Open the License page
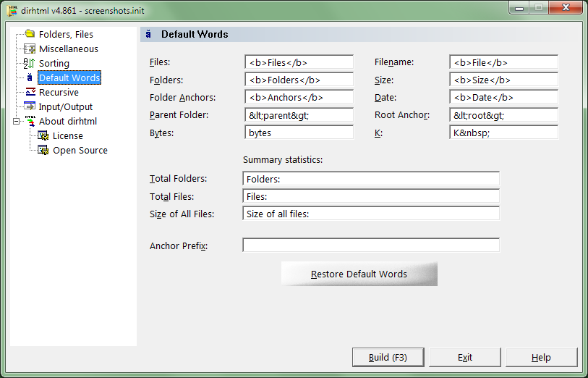 pos(68,135)
